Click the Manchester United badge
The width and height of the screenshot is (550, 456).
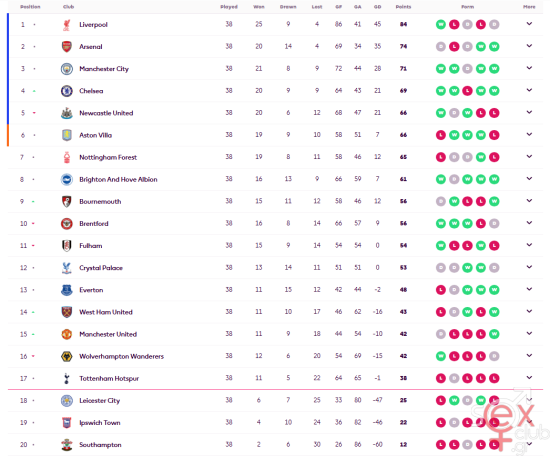click(67, 334)
